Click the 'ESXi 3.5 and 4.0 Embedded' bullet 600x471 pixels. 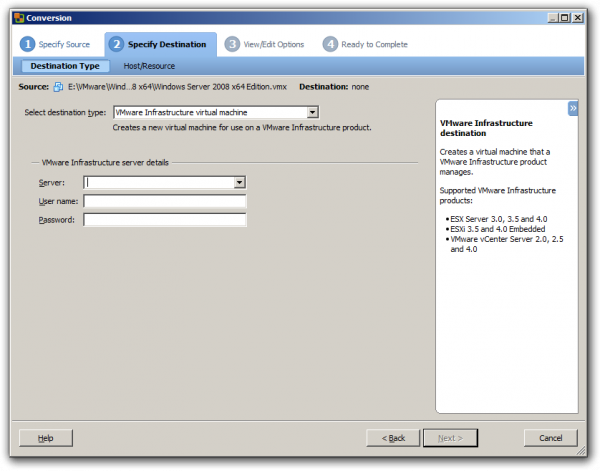497,229
